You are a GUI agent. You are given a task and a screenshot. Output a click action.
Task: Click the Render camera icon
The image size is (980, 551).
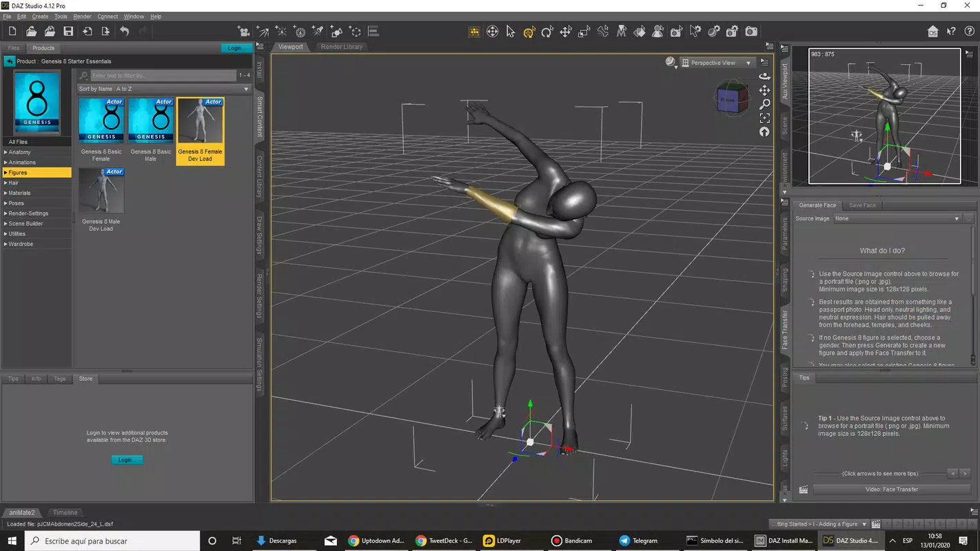751,32
